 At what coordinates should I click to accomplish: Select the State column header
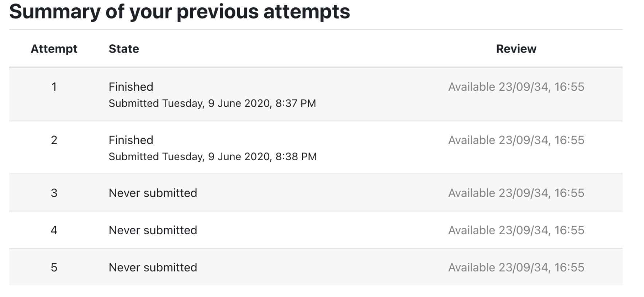[x=124, y=49]
